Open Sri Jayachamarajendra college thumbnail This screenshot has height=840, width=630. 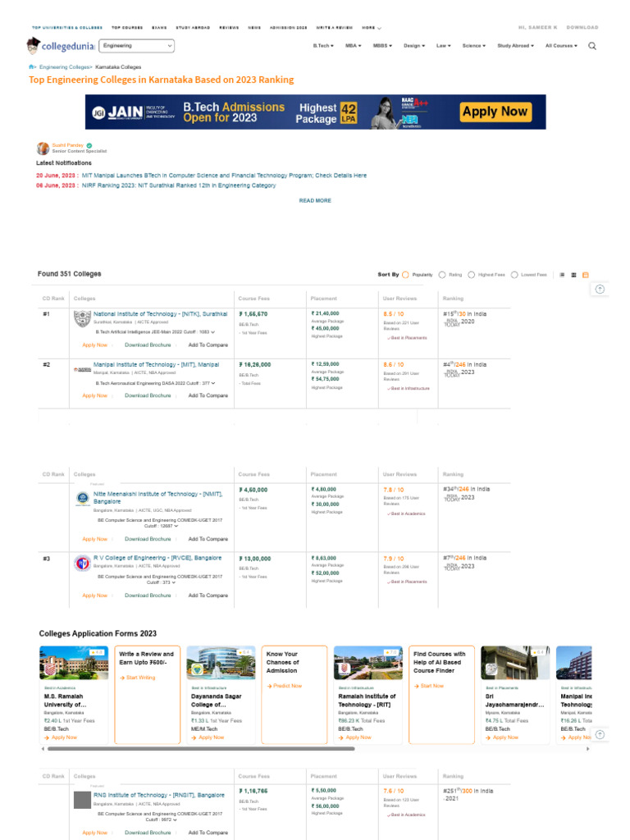click(515, 663)
